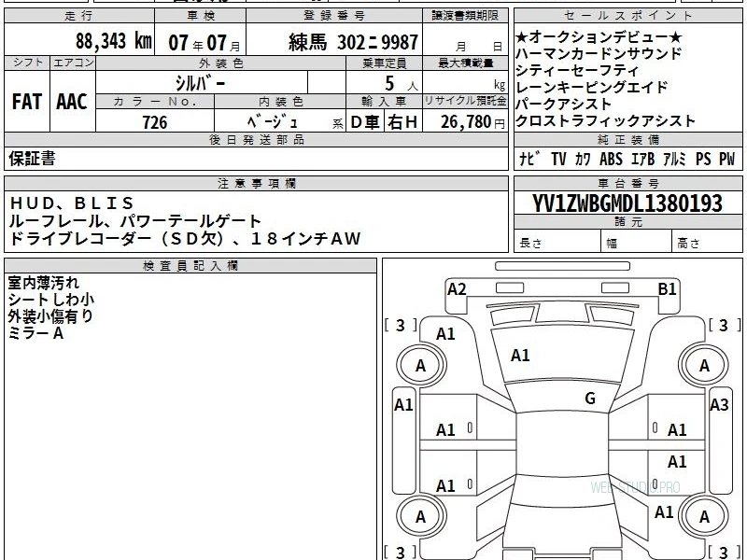Click the リサイクル預託金 header
Image resolution: width=747 pixels, height=560 pixels.
tap(465, 102)
